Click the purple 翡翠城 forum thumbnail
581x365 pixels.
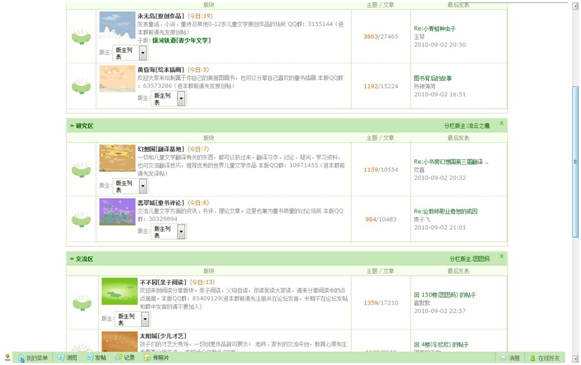coord(117,212)
